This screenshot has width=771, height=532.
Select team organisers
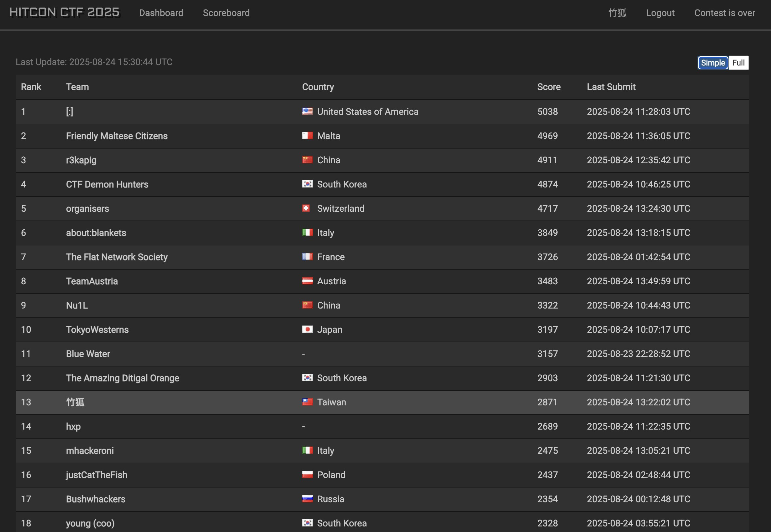87,209
